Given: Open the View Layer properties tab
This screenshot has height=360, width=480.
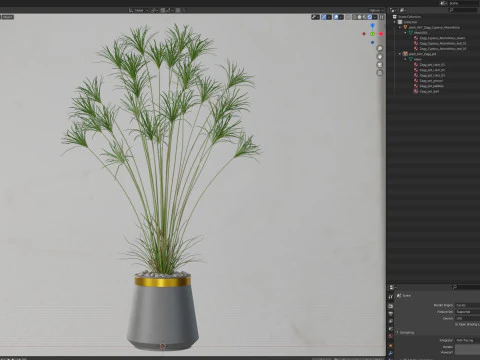Looking at the screenshot, I should (391, 321).
